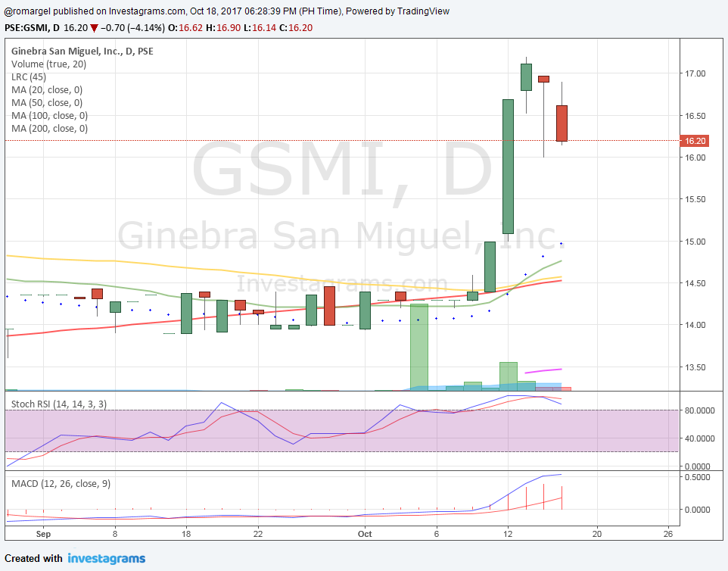Viewport: 728px width, 571px height.
Task: Click the 22 date label on the time axis
Action: [258, 534]
